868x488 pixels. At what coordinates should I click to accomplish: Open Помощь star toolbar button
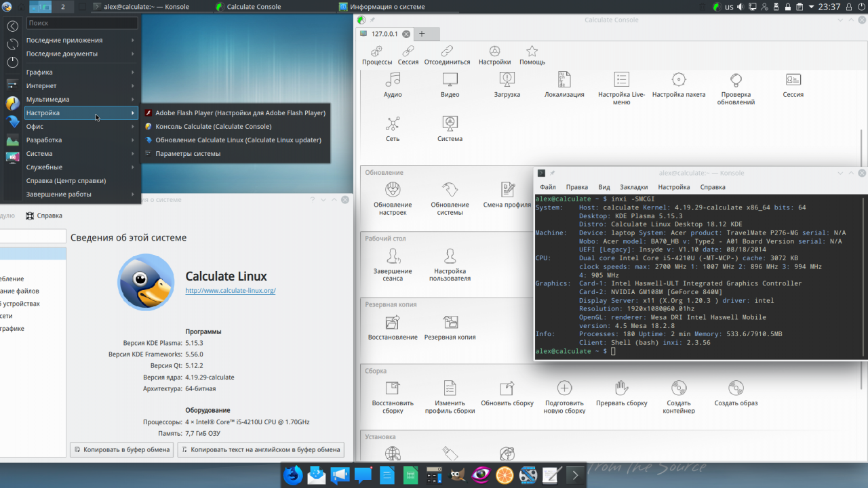532,56
